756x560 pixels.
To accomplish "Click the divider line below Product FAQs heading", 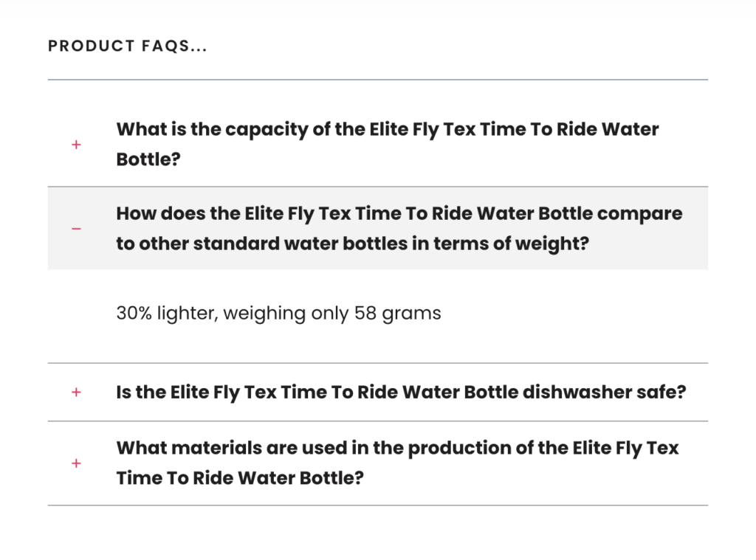I will (x=377, y=80).
